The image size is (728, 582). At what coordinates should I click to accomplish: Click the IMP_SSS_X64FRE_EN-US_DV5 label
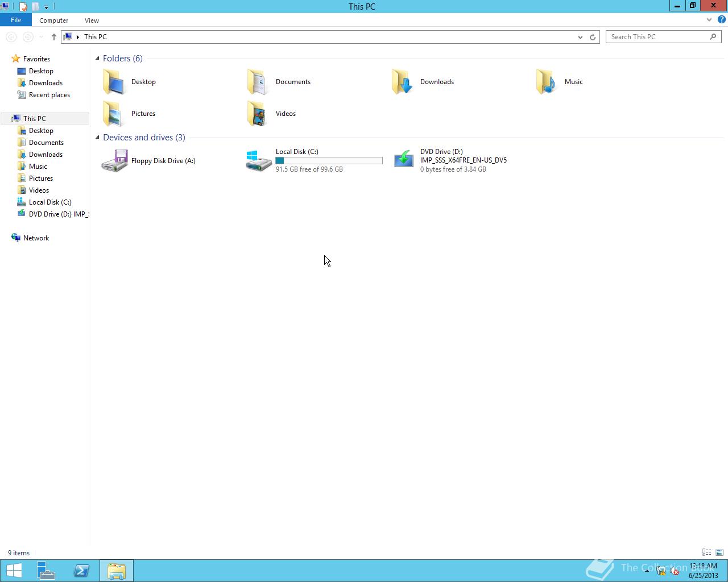pos(464,160)
